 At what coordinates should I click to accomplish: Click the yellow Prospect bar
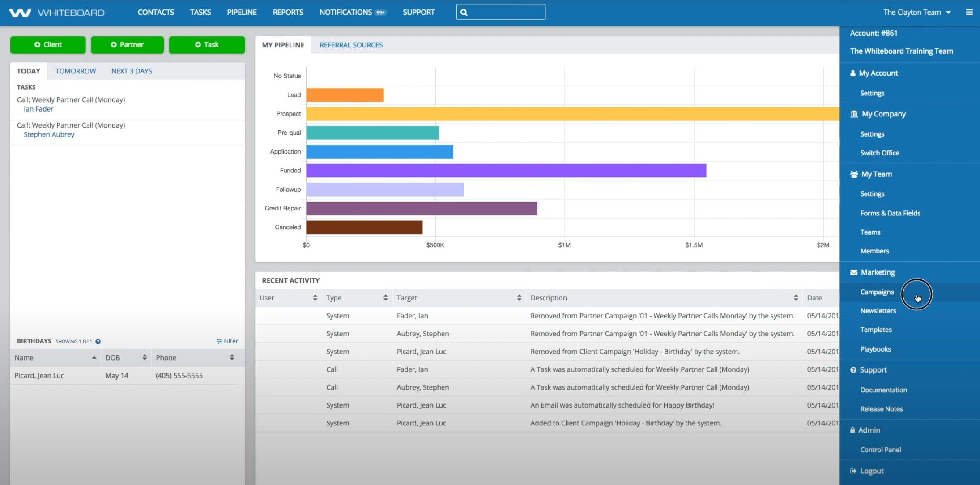pos(573,114)
